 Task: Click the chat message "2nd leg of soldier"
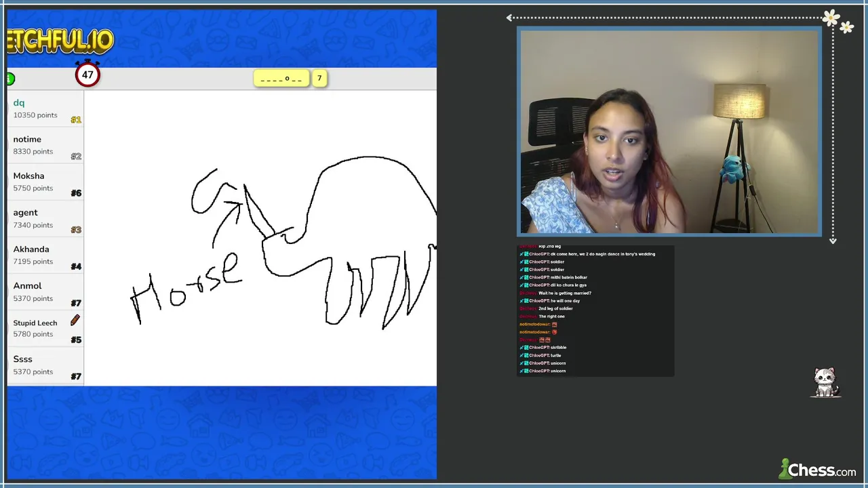(547, 308)
